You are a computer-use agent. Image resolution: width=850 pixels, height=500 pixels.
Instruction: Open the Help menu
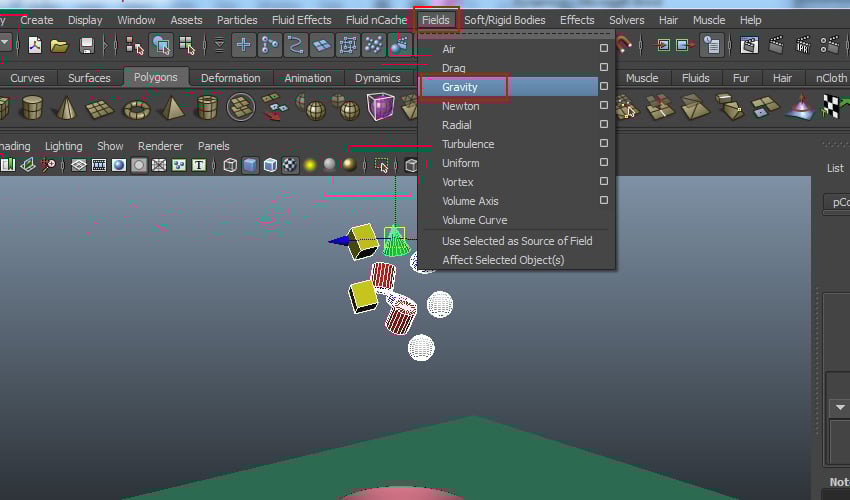click(x=751, y=20)
